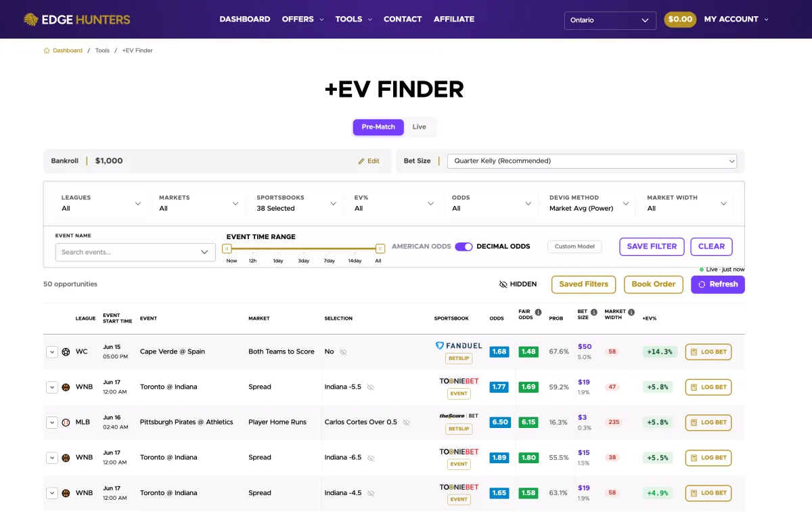The height and width of the screenshot is (512, 812).
Task: Click the Market Width info icon
Action: [x=631, y=312]
